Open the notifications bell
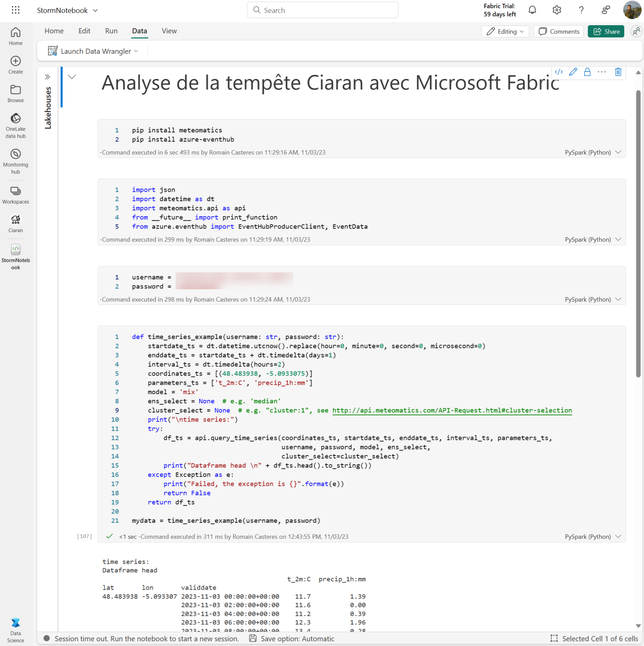644x646 pixels. (532, 10)
